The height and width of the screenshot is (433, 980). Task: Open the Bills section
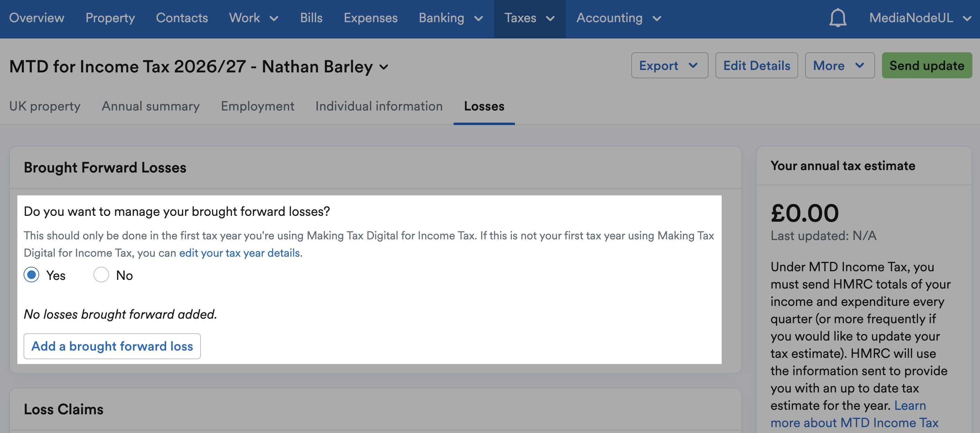(x=311, y=18)
